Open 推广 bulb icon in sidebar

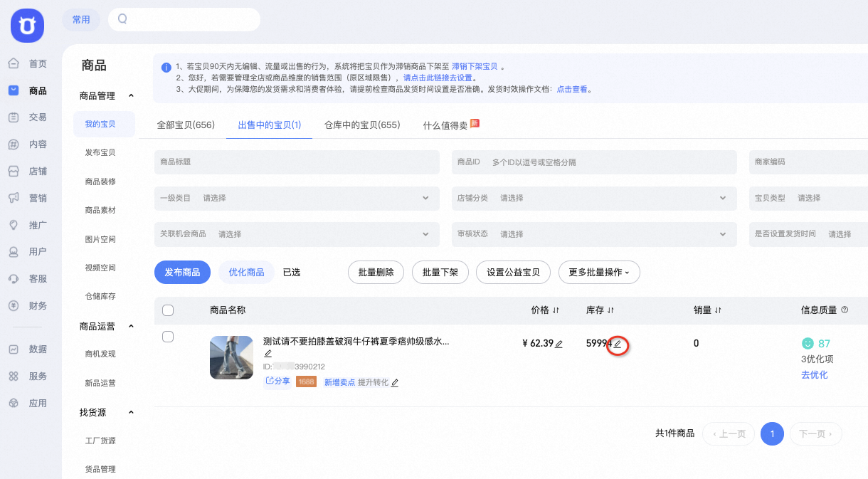coord(14,225)
